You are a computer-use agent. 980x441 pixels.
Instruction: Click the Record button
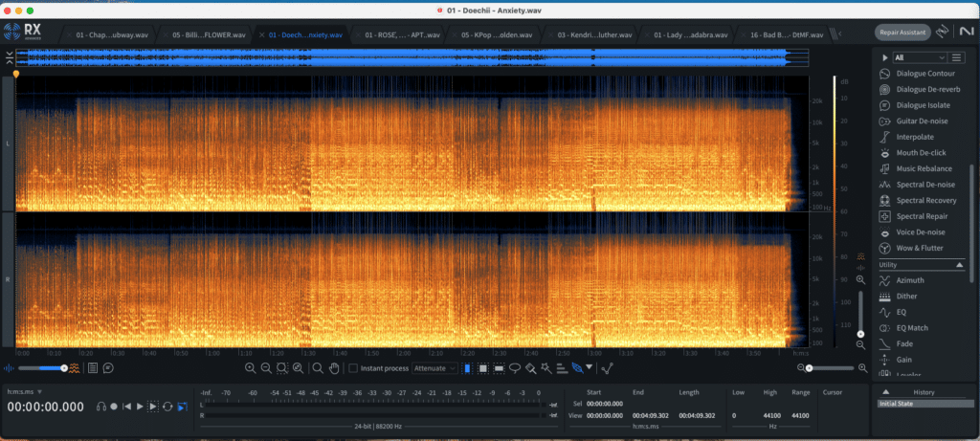pyautogui.click(x=114, y=407)
